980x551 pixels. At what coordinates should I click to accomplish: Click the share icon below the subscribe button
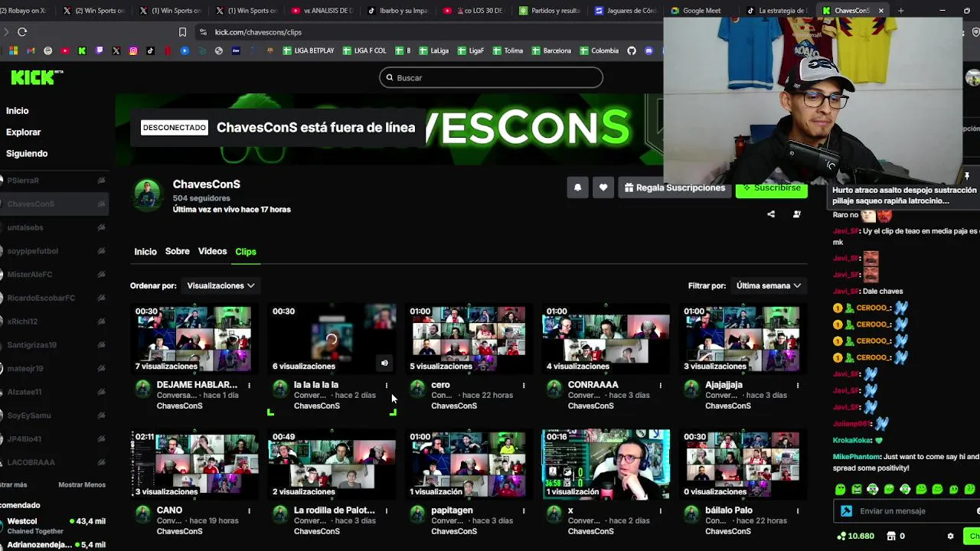click(x=771, y=214)
